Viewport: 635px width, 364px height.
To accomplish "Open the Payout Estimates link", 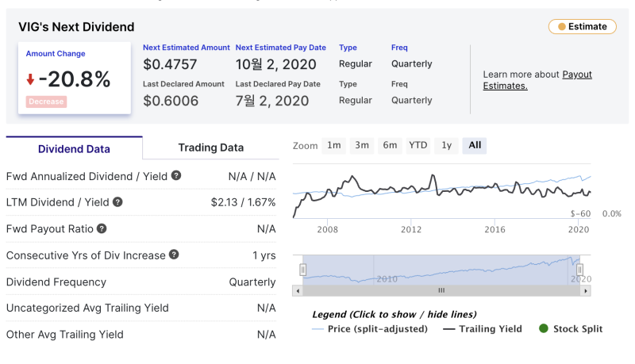I will coord(537,80).
